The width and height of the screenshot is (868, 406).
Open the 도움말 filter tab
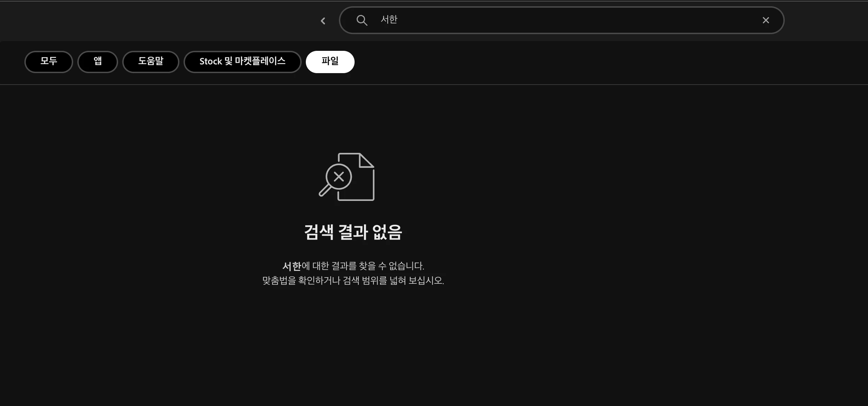pos(150,62)
